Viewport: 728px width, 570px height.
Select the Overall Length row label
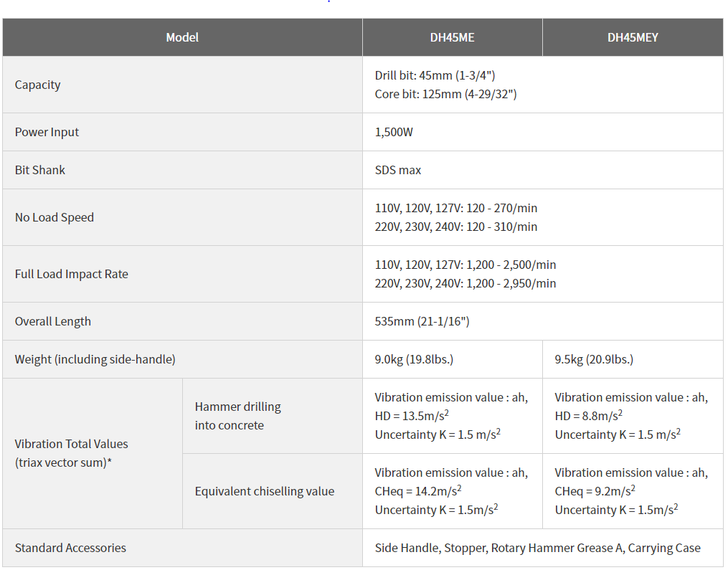pyautogui.click(x=53, y=321)
